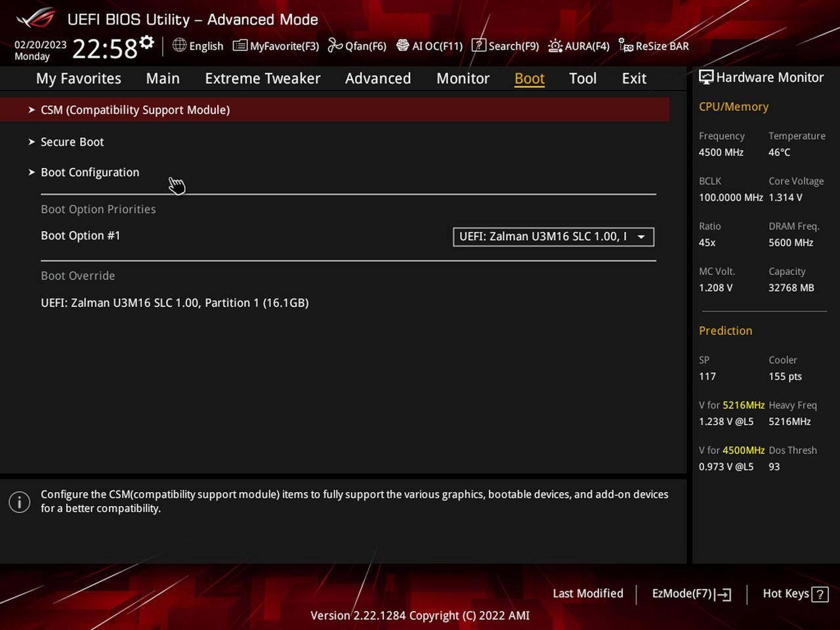This screenshot has width=840, height=630.
Task: Expand CSM (Compatibility Support Module)
Action: pyautogui.click(x=335, y=110)
